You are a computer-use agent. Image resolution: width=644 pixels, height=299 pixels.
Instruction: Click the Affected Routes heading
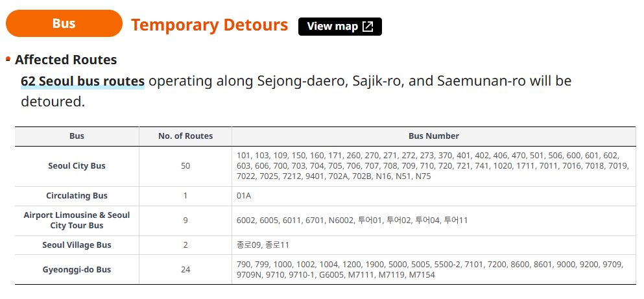click(66, 60)
